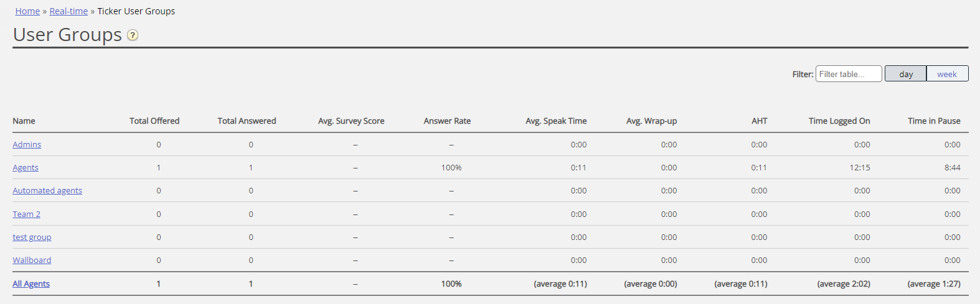Screen dimensions: 980x304
Task: Open the Team 2 group
Action: pos(26,214)
